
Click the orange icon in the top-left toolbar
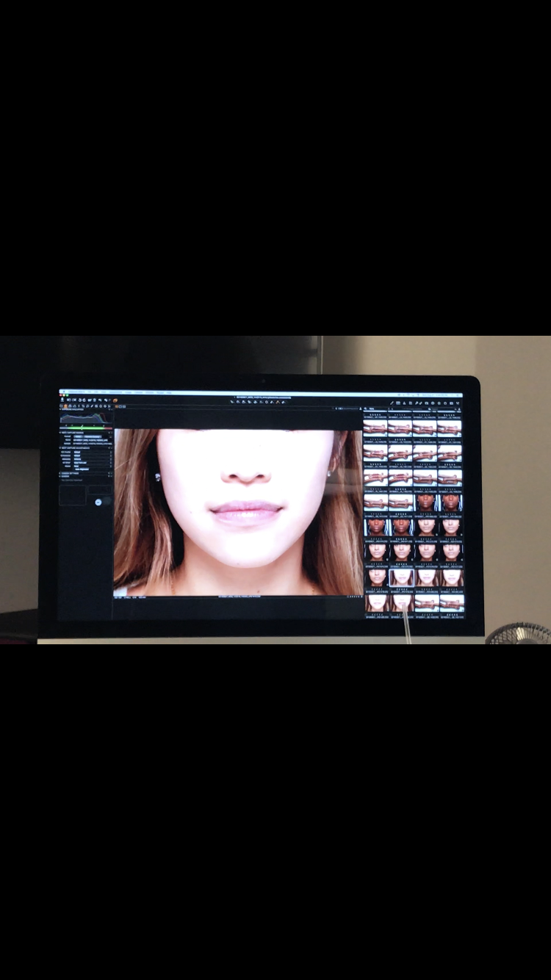pos(115,400)
